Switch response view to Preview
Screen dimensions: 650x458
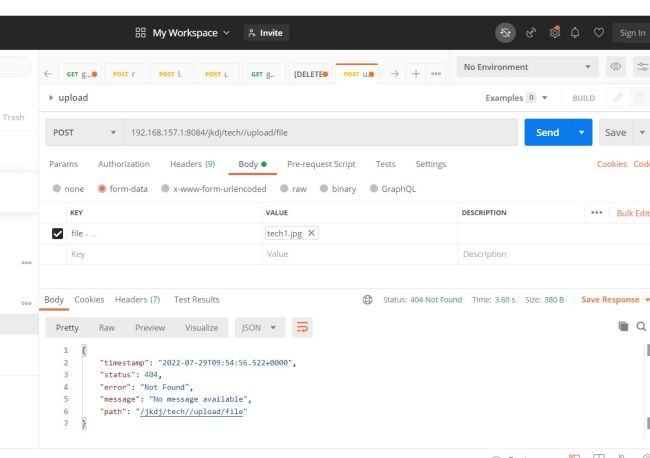point(150,327)
